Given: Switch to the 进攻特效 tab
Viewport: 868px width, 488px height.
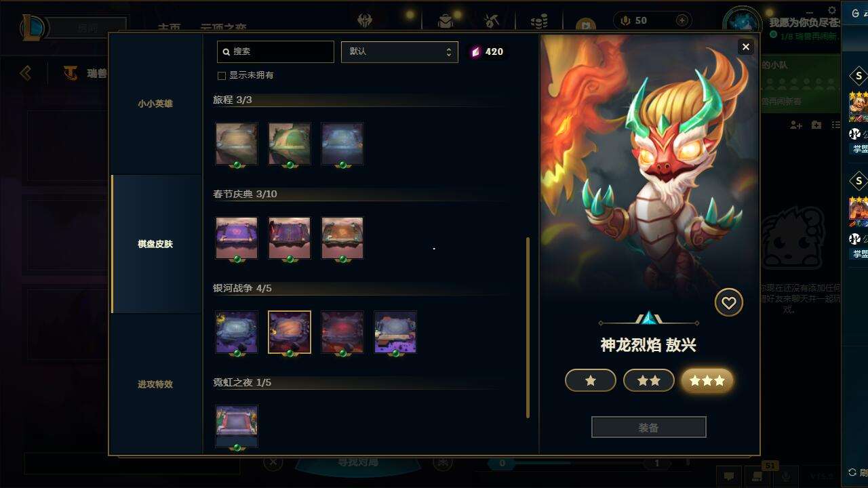Looking at the screenshot, I should click(155, 384).
